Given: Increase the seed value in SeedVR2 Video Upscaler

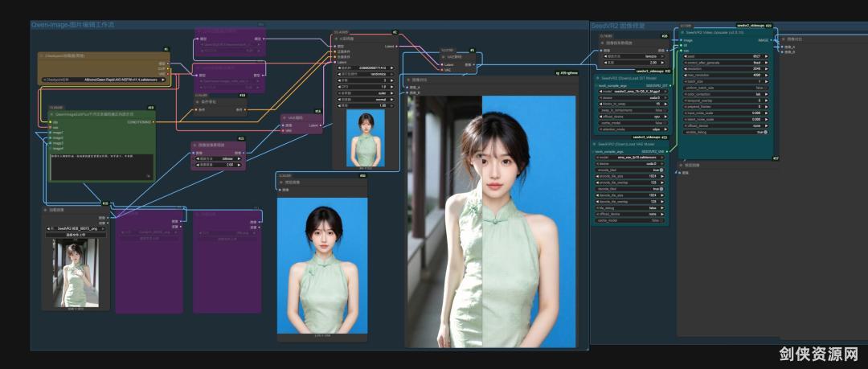Looking at the screenshot, I should point(766,55).
